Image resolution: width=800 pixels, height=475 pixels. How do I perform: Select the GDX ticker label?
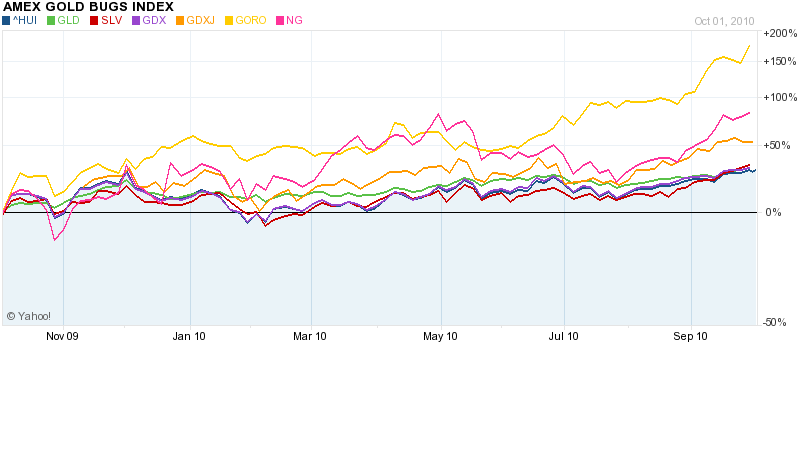154,20
